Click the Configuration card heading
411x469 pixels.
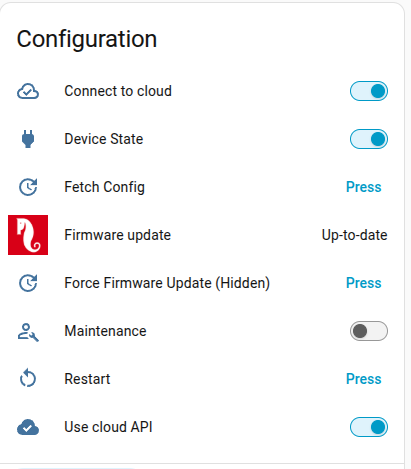87,40
